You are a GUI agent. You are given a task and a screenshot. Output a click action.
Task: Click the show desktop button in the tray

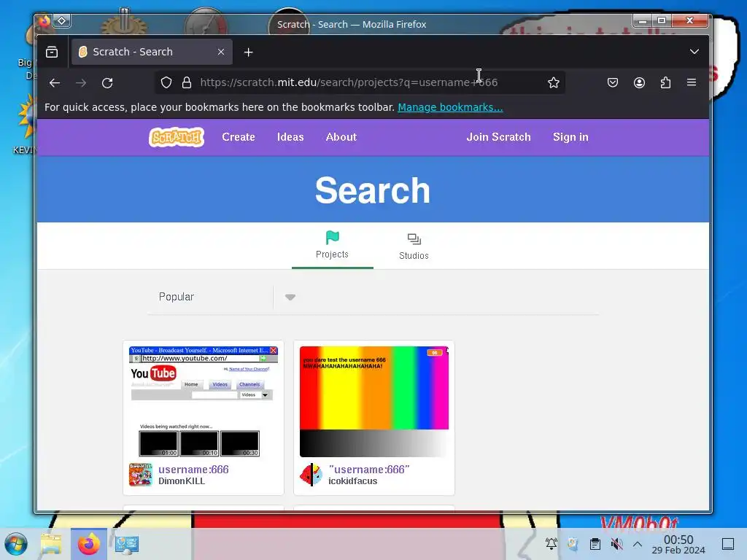728,544
